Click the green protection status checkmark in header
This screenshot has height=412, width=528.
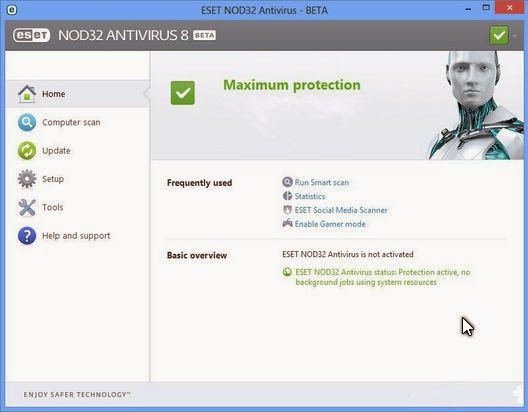tap(499, 35)
